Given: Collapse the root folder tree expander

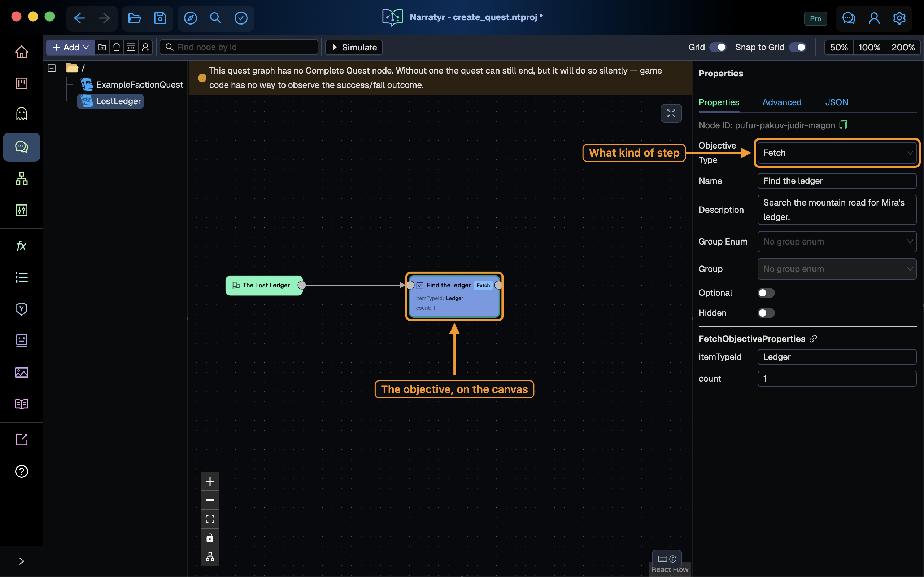Looking at the screenshot, I should (52, 68).
